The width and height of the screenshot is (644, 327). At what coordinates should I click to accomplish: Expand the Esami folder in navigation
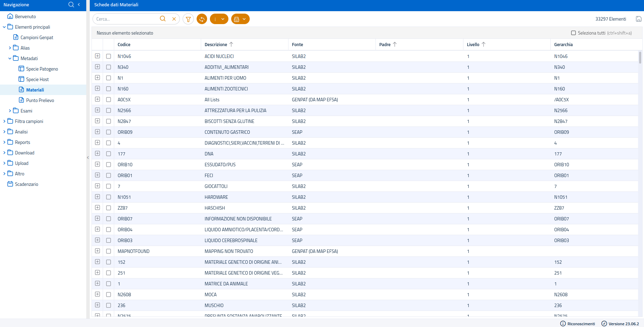point(10,111)
